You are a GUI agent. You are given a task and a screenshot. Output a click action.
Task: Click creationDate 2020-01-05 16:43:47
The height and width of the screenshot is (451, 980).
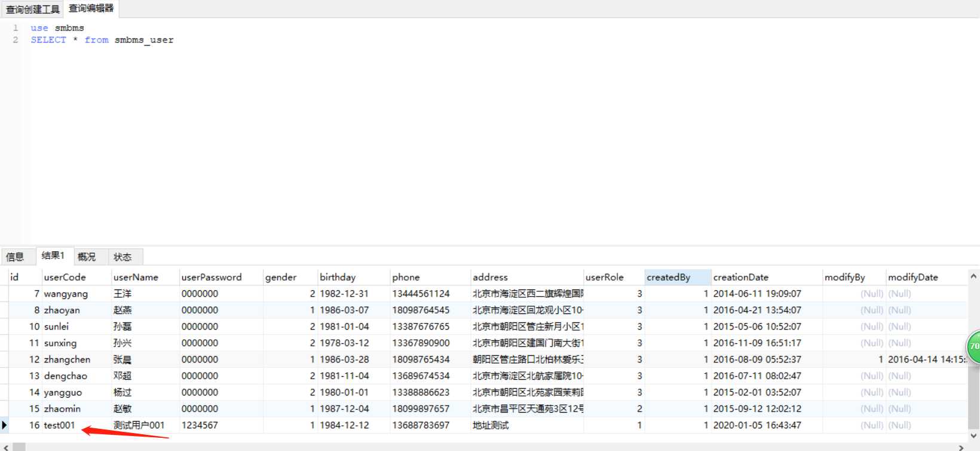[x=767, y=425]
